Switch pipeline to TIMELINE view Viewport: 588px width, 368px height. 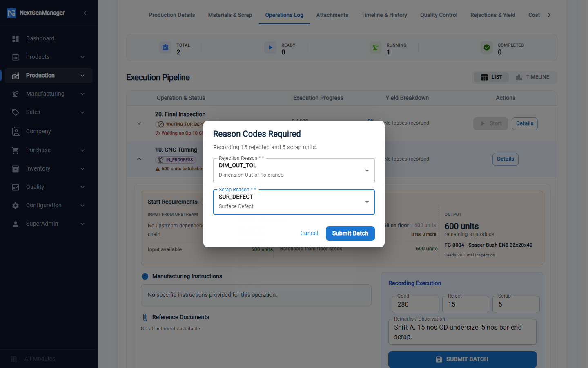tap(532, 77)
